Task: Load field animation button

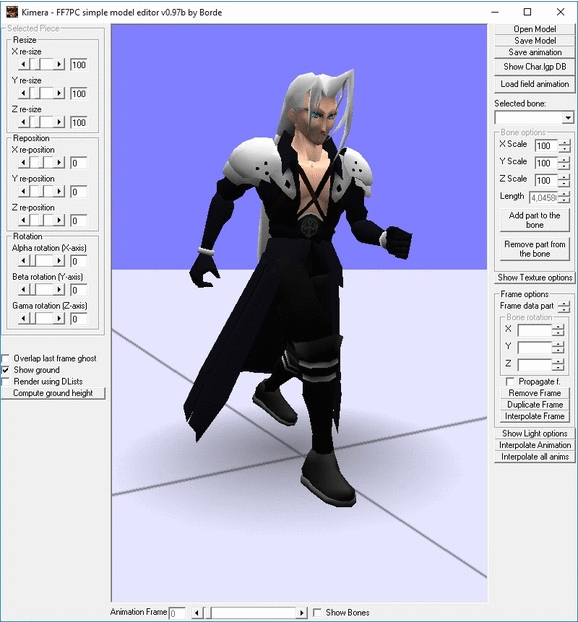Action: [x=534, y=84]
